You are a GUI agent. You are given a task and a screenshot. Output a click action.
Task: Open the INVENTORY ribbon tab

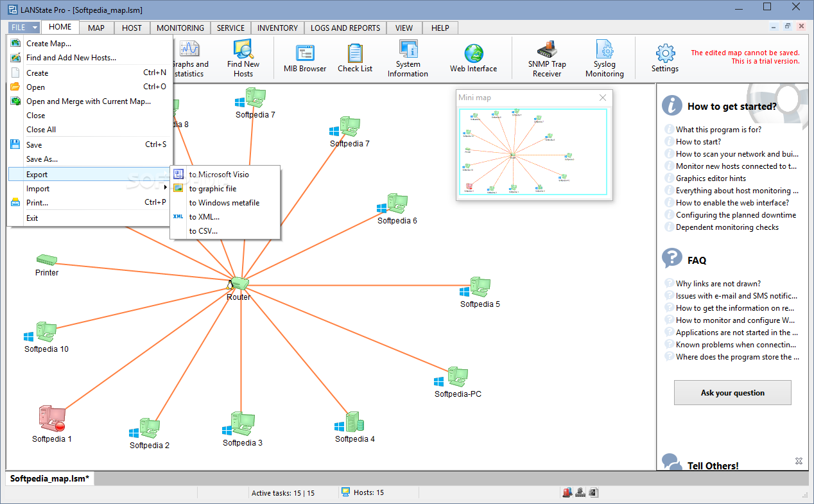(277, 28)
